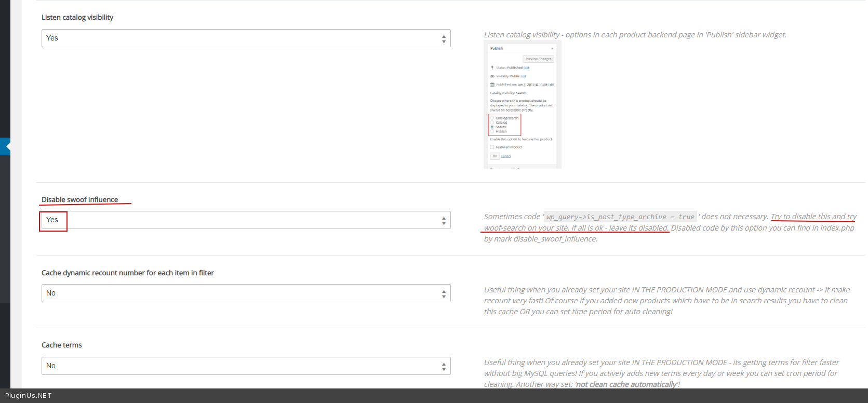868x403 pixels.
Task: Click the 'Disable swoof influence' field label
Action: (x=79, y=200)
